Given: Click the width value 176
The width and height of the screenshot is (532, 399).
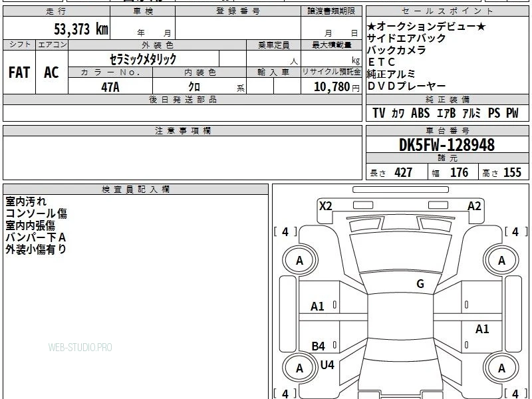Looking at the screenshot, I should pyautogui.click(x=460, y=172).
